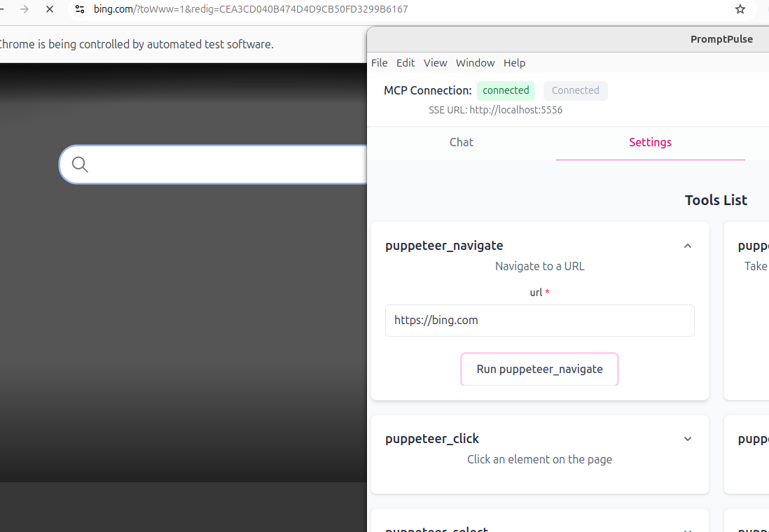Open site information icon in address bar
This screenshot has height=532, width=769.
[x=80, y=9]
